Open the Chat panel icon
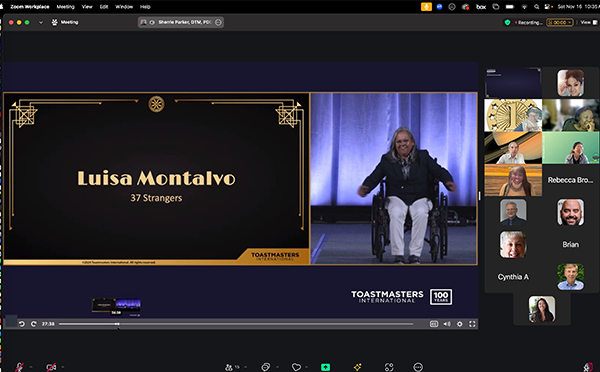This screenshot has height=372, width=600. point(266,367)
